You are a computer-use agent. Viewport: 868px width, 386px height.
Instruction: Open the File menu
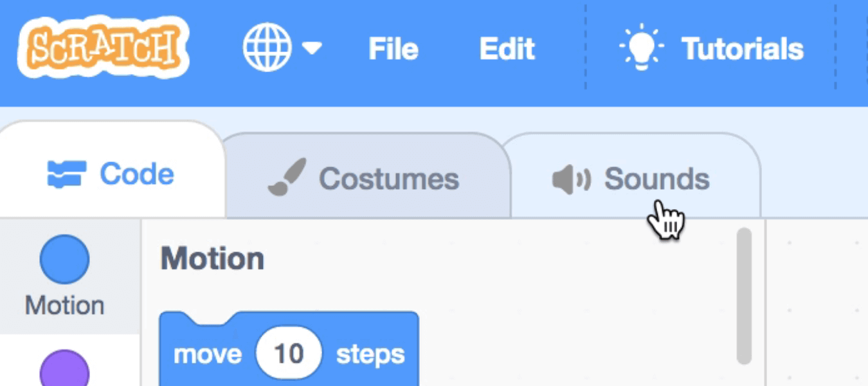(393, 49)
